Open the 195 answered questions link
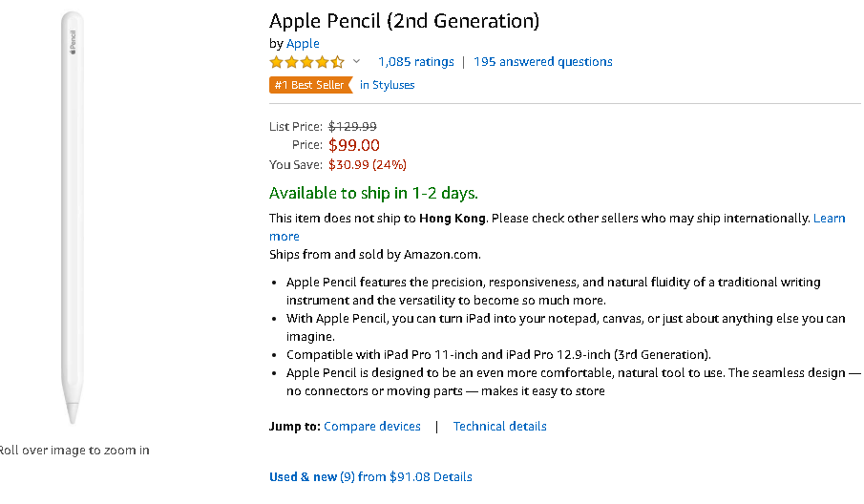This screenshot has width=864, height=504. [542, 62]
